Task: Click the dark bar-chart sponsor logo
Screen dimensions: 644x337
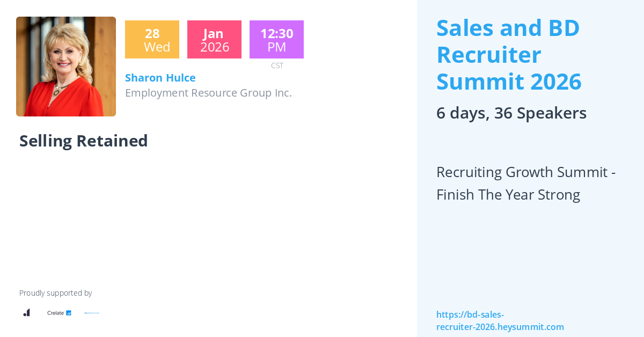Action: (26, 312)
